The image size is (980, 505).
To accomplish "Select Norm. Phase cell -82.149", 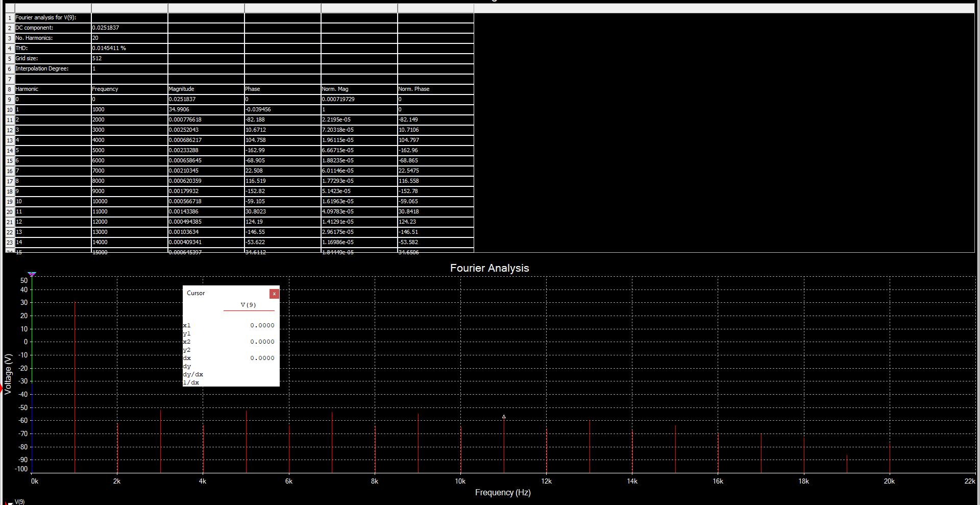I will pos(436,120).
